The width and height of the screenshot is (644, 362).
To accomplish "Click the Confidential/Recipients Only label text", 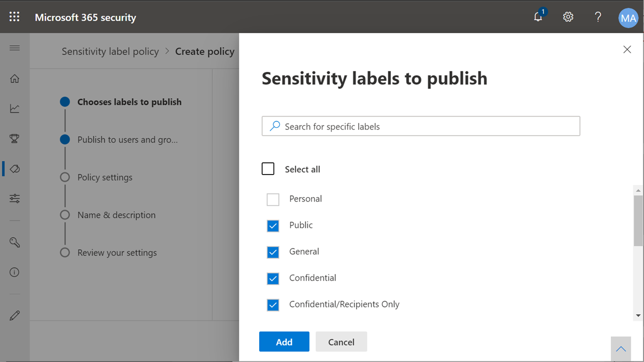I will click(x=344, y=304).
